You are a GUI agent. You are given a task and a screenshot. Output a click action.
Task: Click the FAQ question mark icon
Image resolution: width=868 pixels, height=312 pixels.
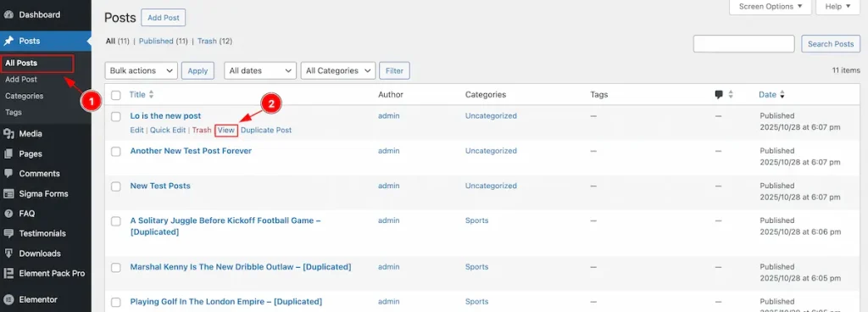point(8,214)
